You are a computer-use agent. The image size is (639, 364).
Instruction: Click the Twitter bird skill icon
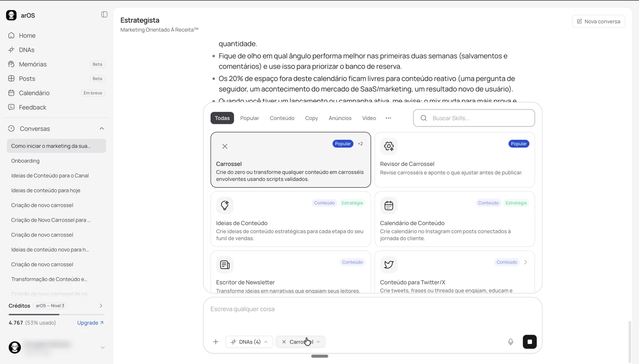coord(389,264)
